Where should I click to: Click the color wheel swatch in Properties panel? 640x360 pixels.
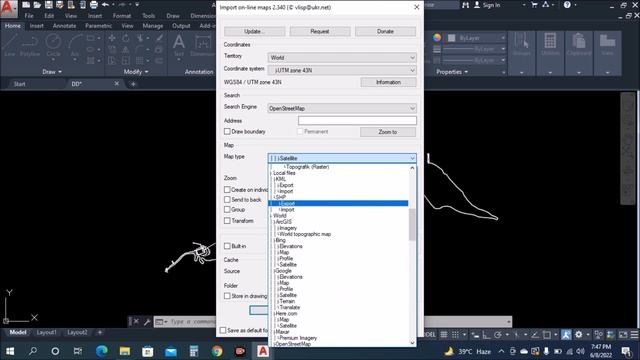pos(437,38)
